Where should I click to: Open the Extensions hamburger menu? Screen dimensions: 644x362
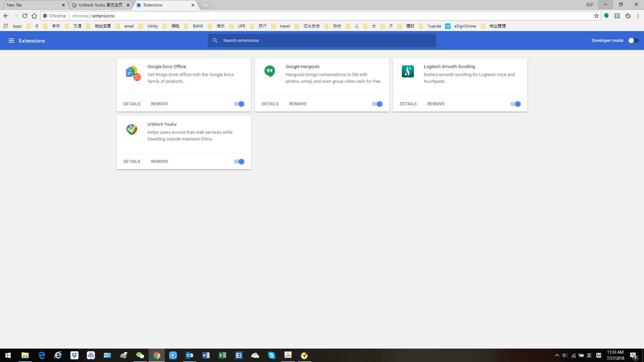11,41
